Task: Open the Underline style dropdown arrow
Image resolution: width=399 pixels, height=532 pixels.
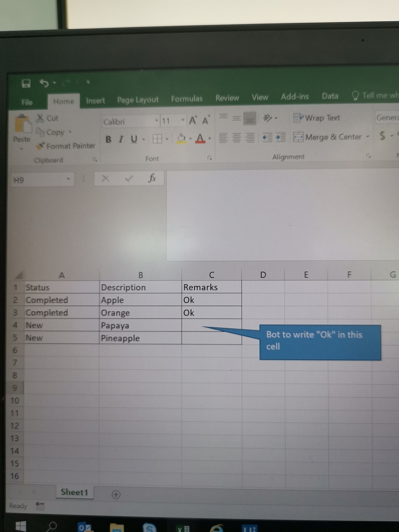Action: point(143,139)
